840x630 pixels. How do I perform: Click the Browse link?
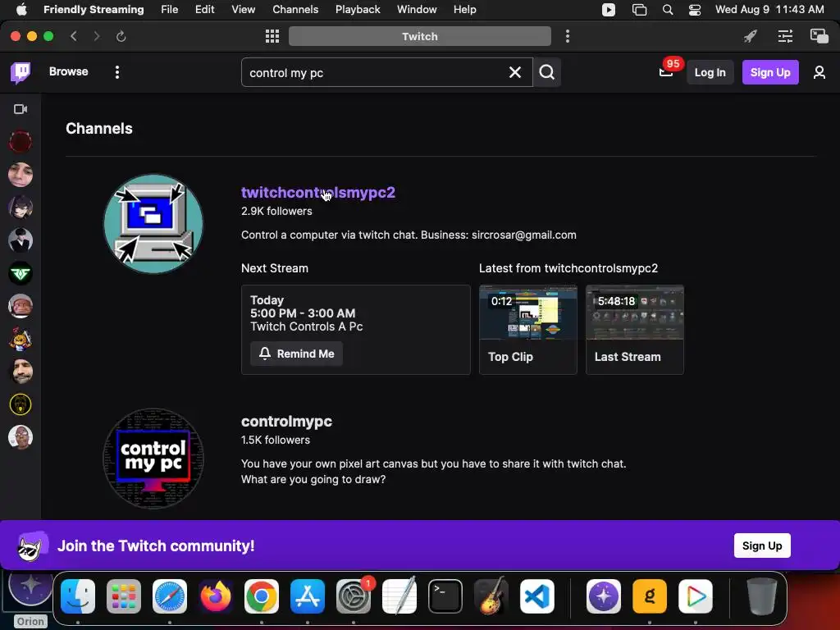click(x=69, y=72)
